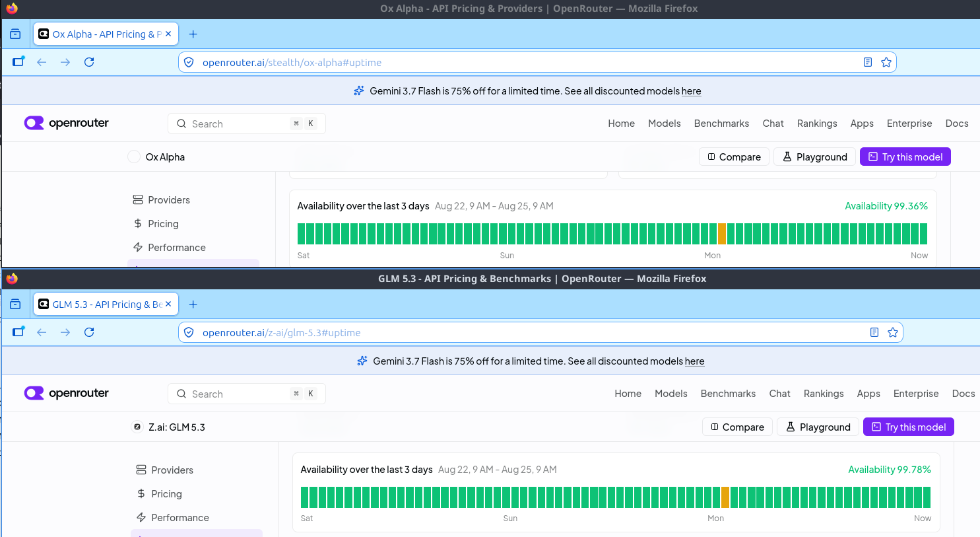Open Enterprise in the Ox Alpha window nav
This screenshot has width=980, height=537.
click(909, 124)
